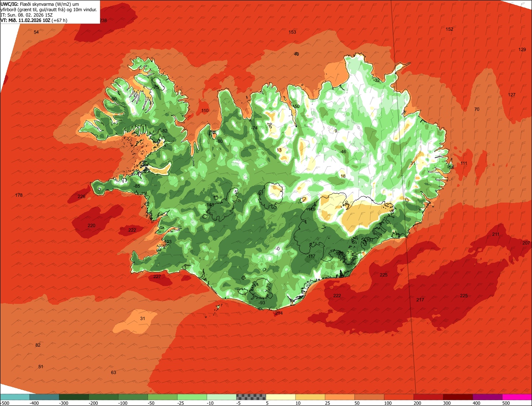Click the legend swatch between -200 and -100
Image resolution: width=532 pixels, height=406 pixels.
pos(103,397)
